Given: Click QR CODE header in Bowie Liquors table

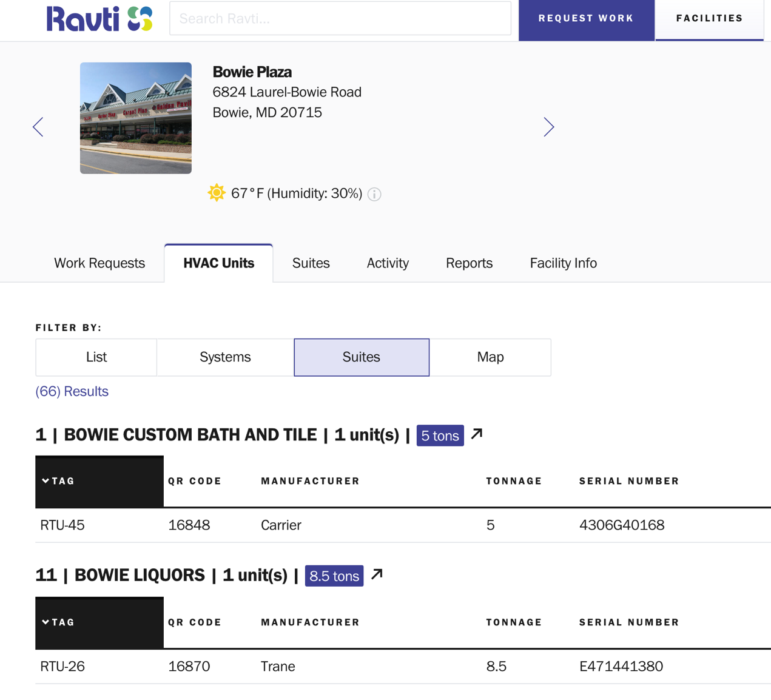Looking at the screenshot, I should tap(195, 622).
